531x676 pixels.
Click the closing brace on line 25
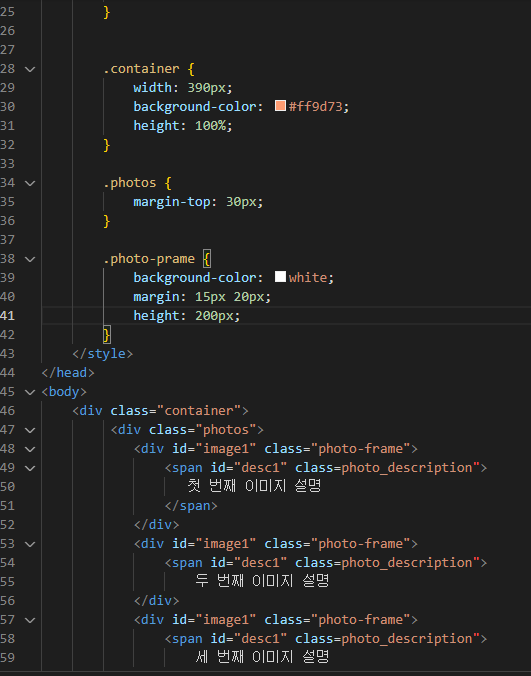pos(107,12)
